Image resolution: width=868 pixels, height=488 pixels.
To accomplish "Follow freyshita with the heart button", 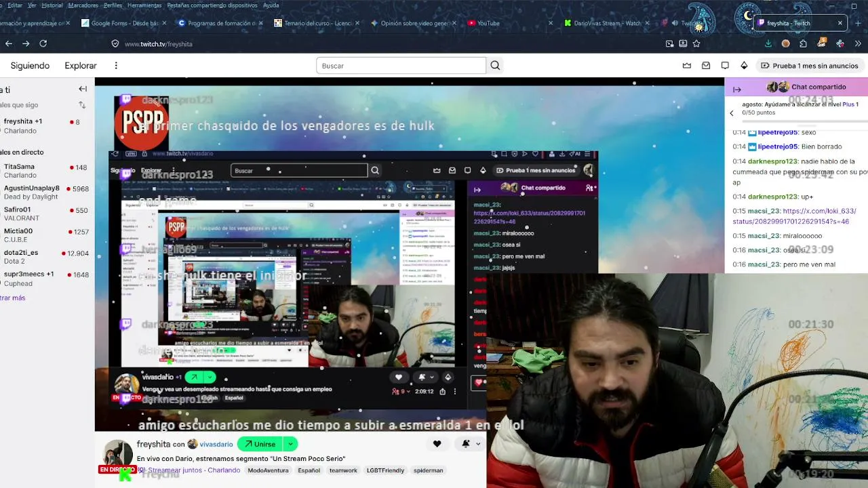I will 437,444.
